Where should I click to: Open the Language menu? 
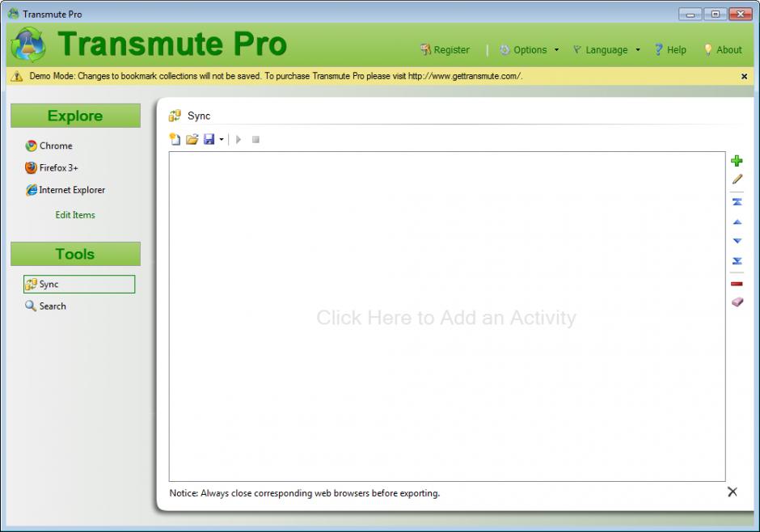(606, 49)
